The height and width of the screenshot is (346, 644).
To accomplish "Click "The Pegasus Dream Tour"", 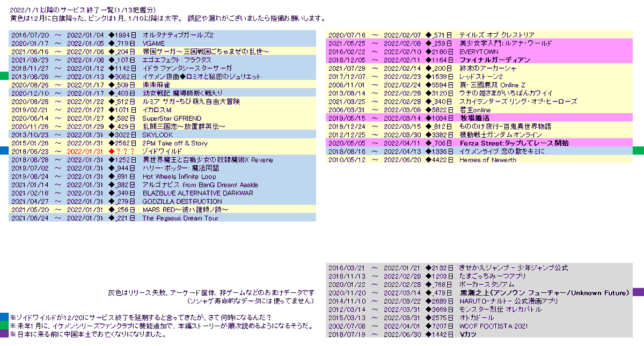I will point(180,218).
